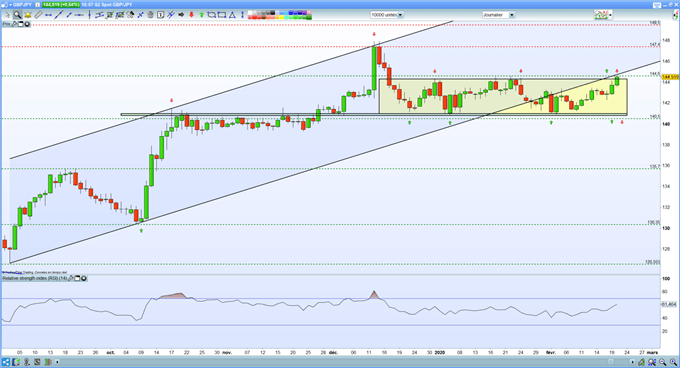Select the text annotation T tool
This screenshot has width=680, height=368.
160,15
